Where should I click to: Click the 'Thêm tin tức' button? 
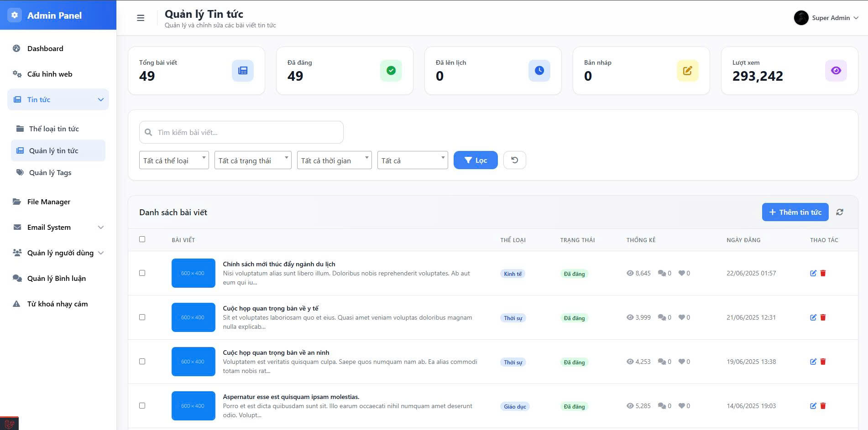point(795,212)
